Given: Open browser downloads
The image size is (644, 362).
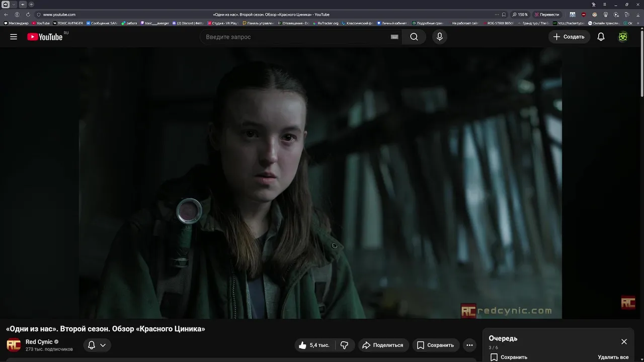Looking at the screenshot, I should 638,15.
